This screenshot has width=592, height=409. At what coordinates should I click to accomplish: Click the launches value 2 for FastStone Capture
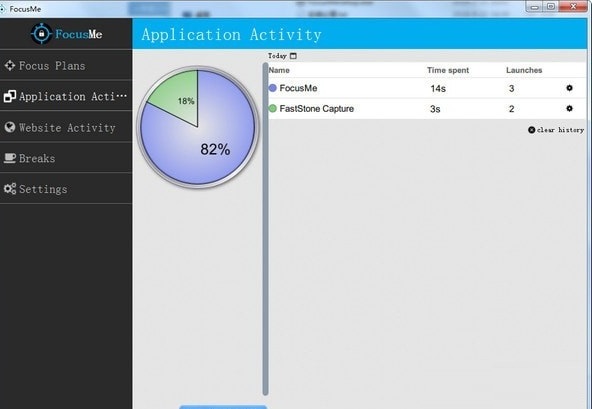512,109
